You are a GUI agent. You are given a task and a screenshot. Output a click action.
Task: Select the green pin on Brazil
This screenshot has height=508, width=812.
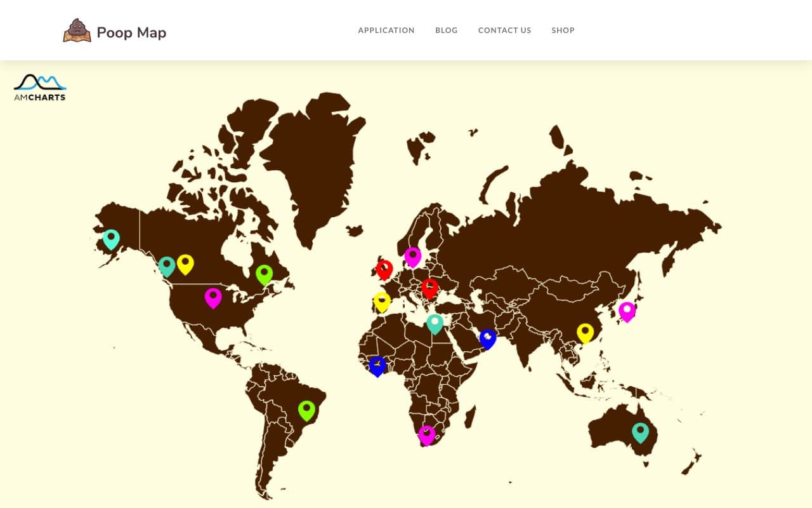(306, 409)
